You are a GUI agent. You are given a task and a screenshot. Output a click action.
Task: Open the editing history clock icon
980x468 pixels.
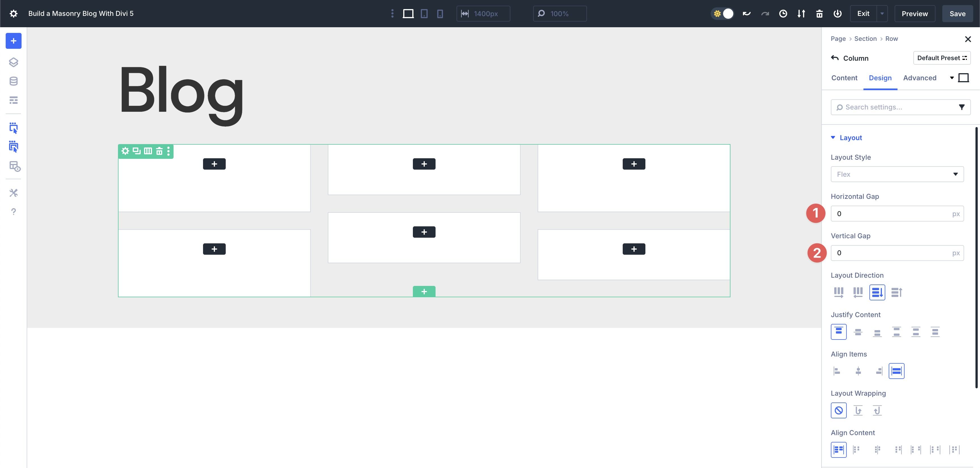(x=783, y=13)
